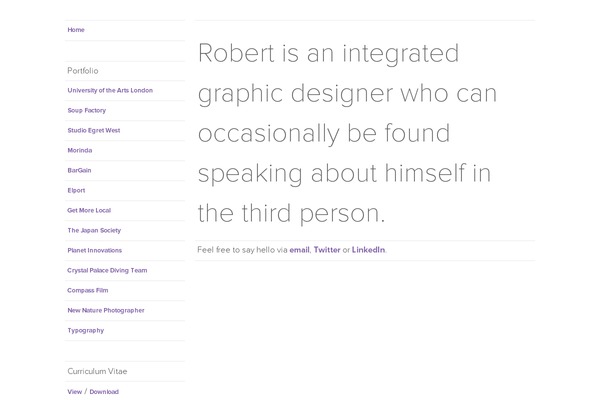This screenshot has height=400, width=600.
Task: Select the Compass Film project
Action: [88, 290]
